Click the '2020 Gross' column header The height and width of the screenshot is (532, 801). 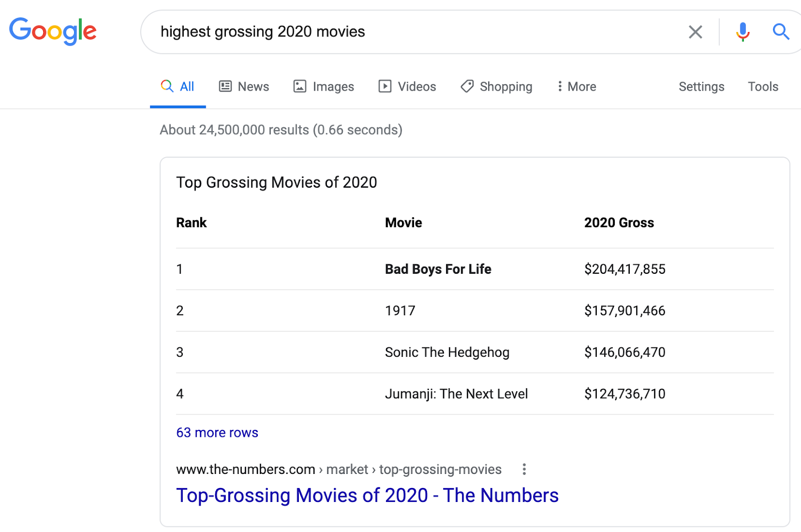click(x=619, y=223)
